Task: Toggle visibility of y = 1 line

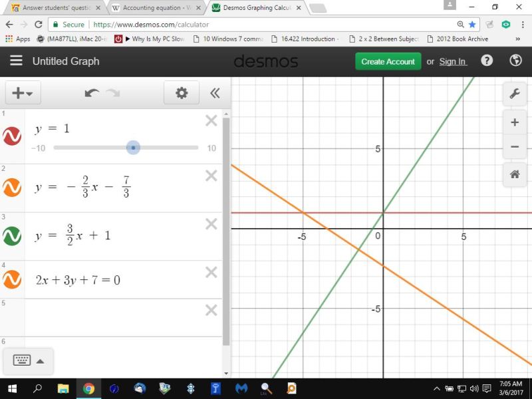Action: pos(12,136)
